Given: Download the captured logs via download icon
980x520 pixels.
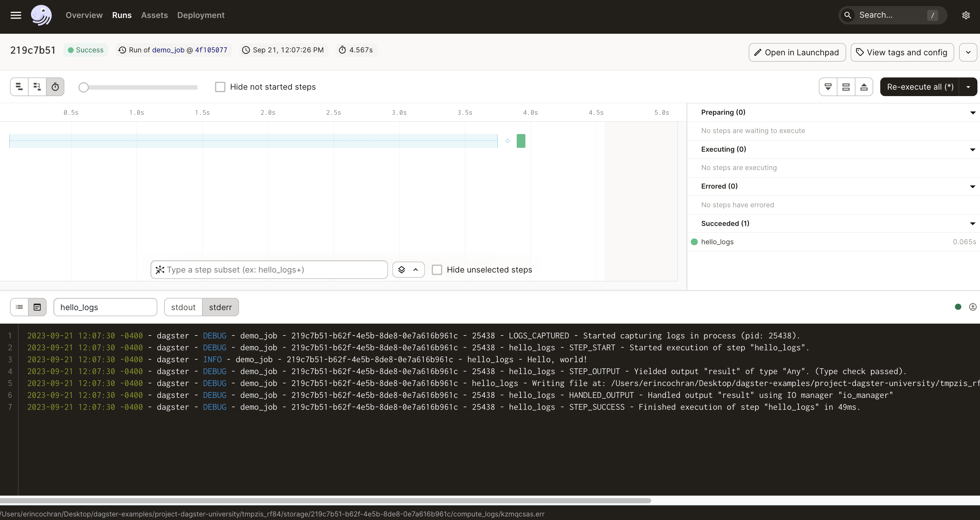Looking at the screenshot, I should (973, 307).
